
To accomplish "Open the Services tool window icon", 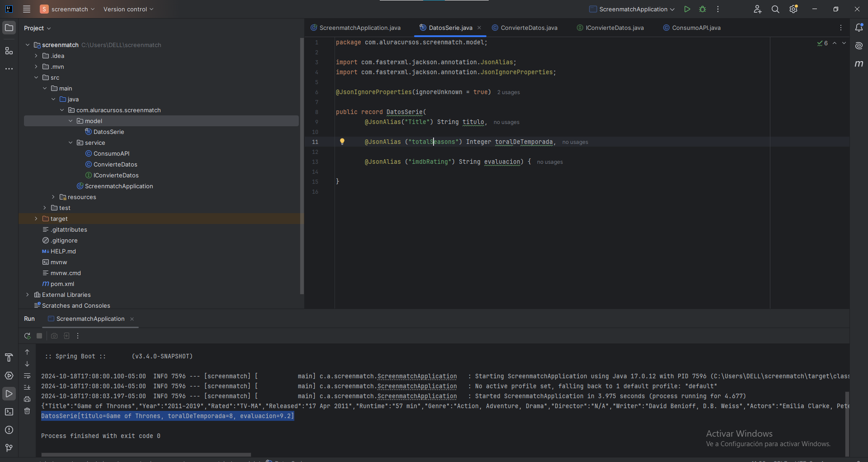I will tap(9, 376).
